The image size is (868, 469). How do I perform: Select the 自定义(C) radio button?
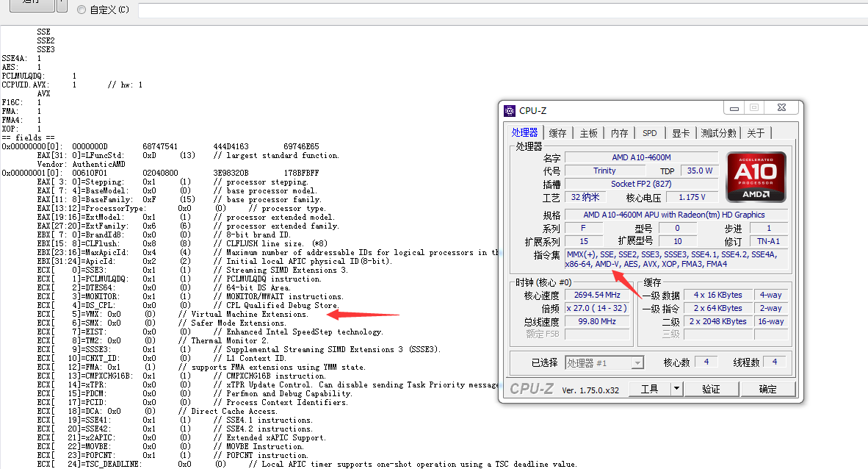point(82,10)
